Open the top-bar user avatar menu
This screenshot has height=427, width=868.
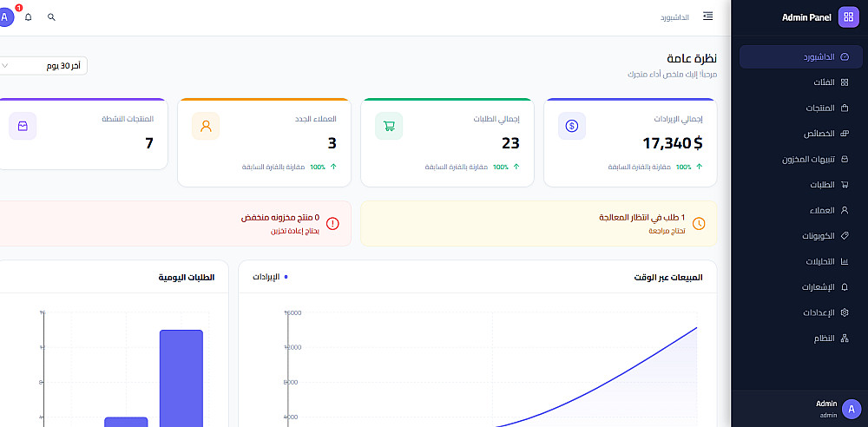coord(5,17)
